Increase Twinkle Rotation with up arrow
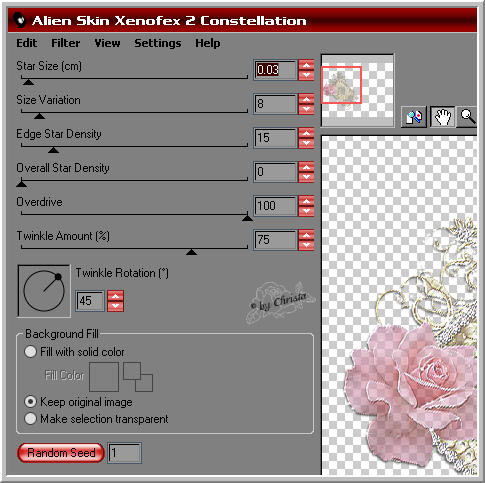 115,296
